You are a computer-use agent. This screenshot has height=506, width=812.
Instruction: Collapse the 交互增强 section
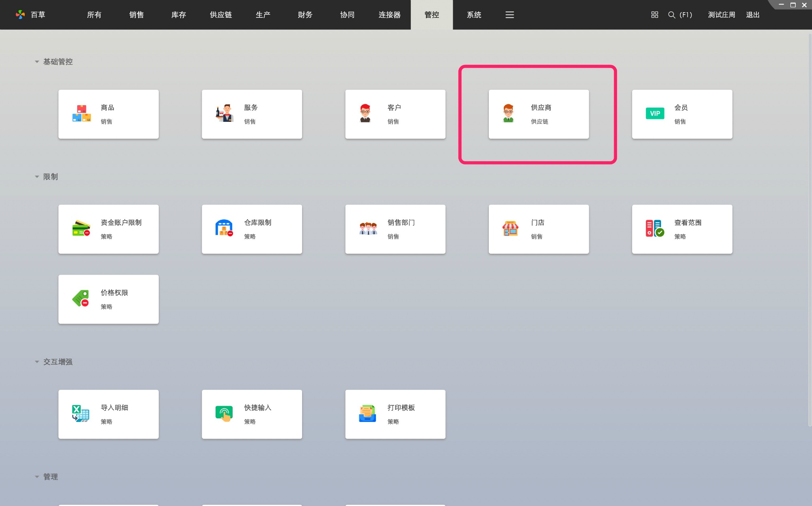pyautogui.click(x=37, y=362)
